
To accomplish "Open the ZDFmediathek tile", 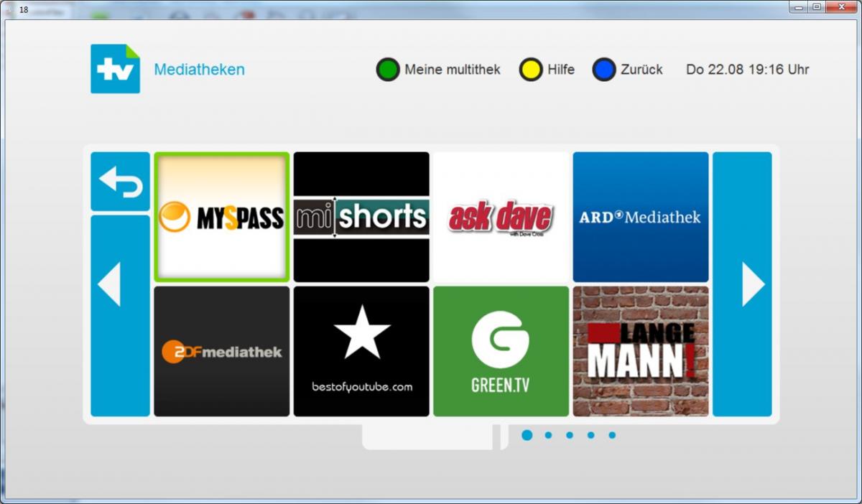I will pyautogui.click(x=221, y=351).
